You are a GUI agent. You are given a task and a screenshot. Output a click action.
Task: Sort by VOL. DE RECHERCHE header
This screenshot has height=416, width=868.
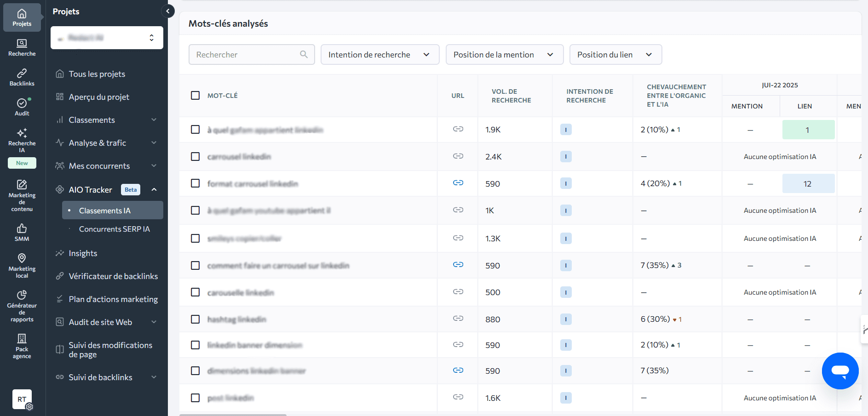pyautogui.click(x=511, y=96)
